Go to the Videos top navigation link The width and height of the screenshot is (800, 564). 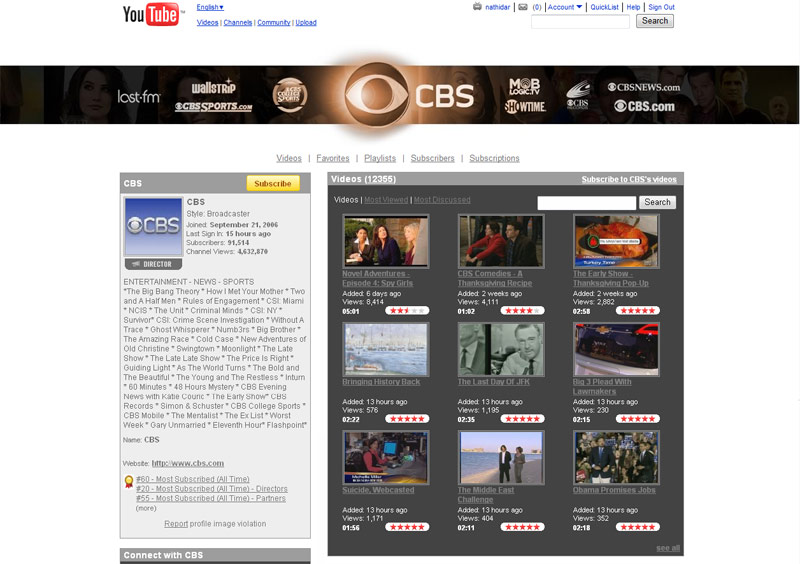[x=208, y=22]
